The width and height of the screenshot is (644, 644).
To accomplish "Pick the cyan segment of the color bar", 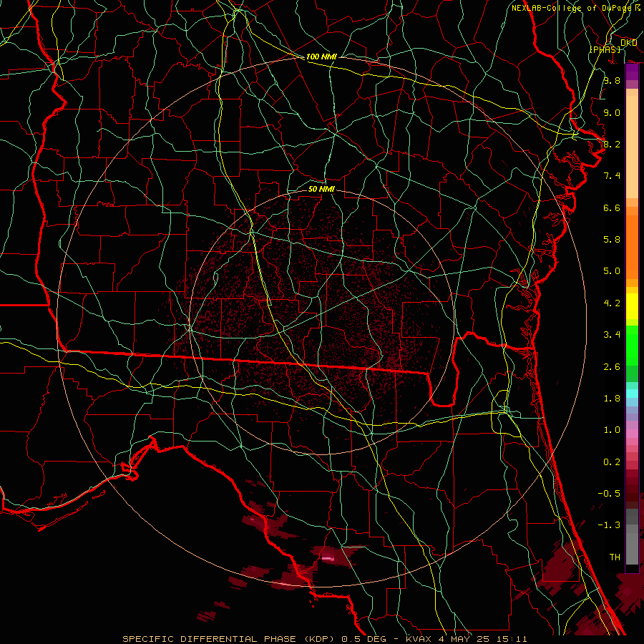I will (632, 394).
